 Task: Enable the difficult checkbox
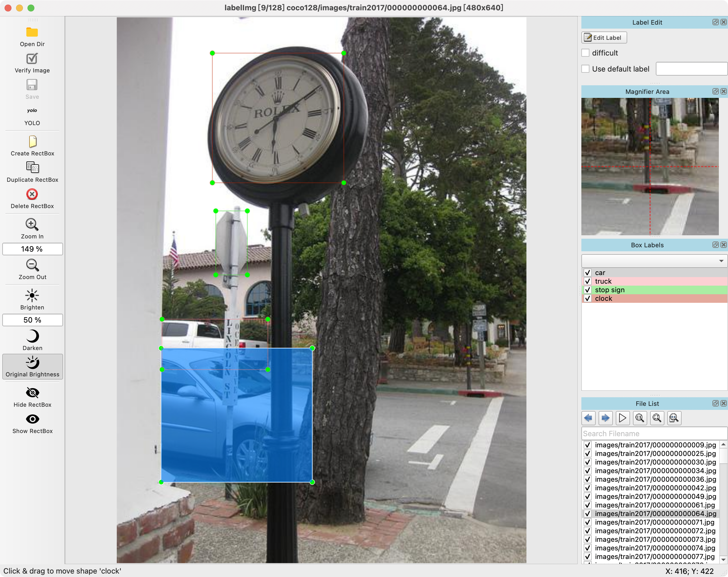click(x=585, y=53)
